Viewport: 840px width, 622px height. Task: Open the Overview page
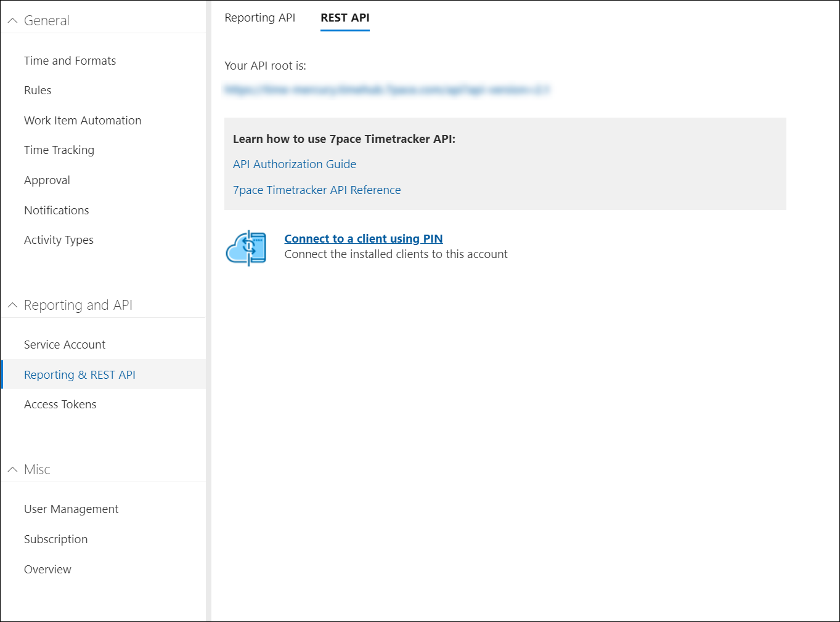(48, 569)
